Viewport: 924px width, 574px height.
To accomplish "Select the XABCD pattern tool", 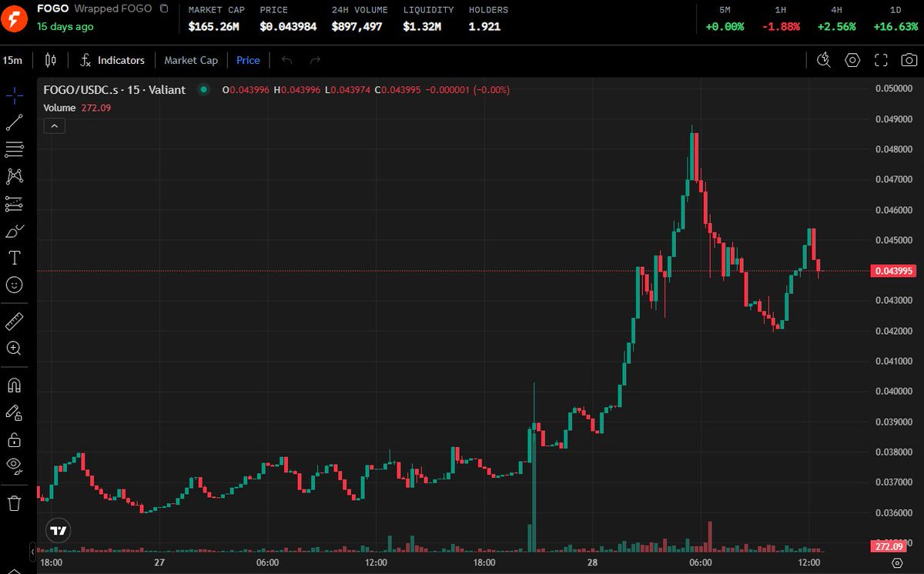I will tap(14, 176).
